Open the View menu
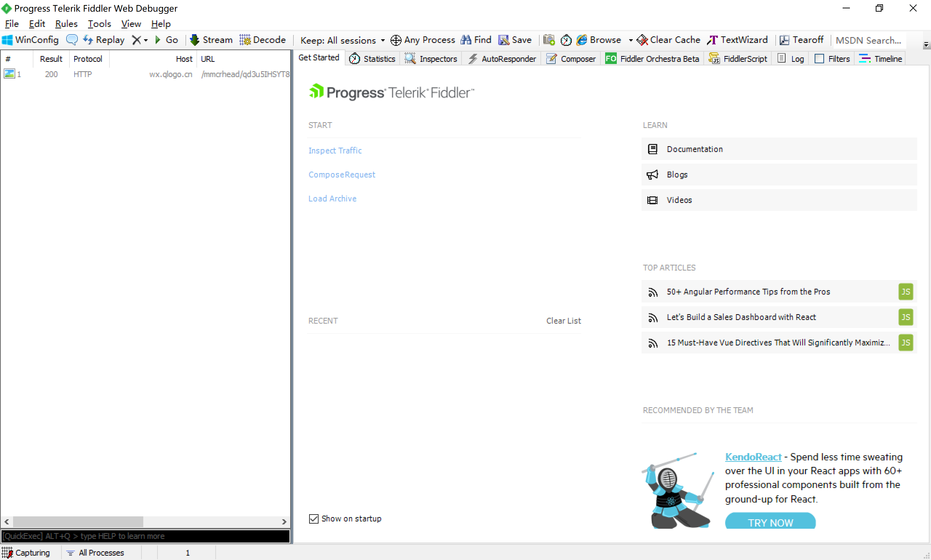The image size is (931, 560). [131, 24]
